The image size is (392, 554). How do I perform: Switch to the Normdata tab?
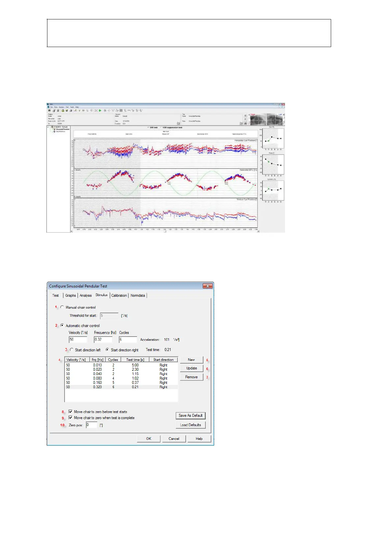tap(138, 295)
